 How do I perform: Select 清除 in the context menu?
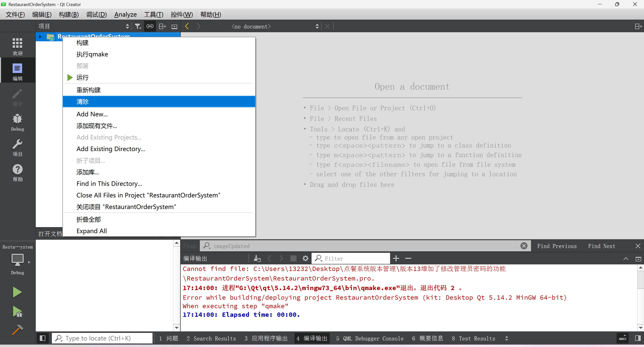(x=159, y=102)
